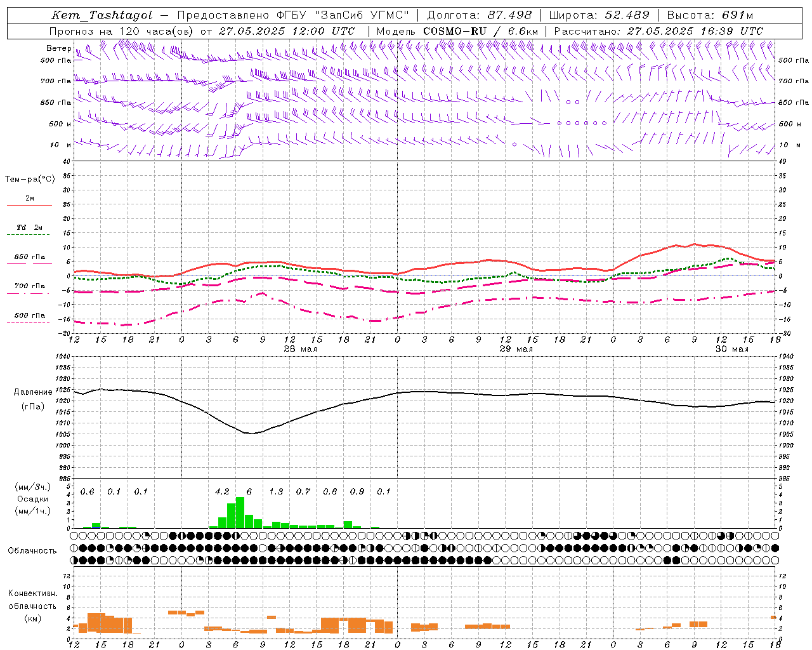The width and height of the screenshot is (812, 650).
Task: Select the model name COSMO-RU / 6.6км
Action: click(480, 31)
